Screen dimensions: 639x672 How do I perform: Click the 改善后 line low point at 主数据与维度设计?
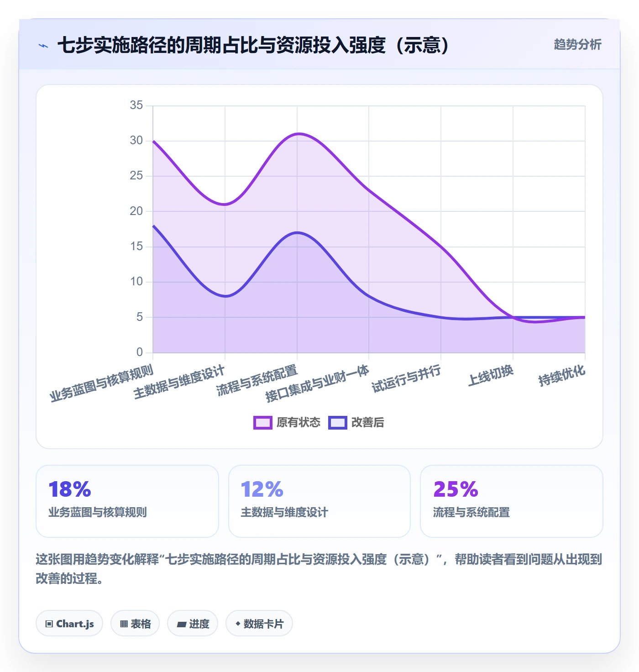pos(225,296)
